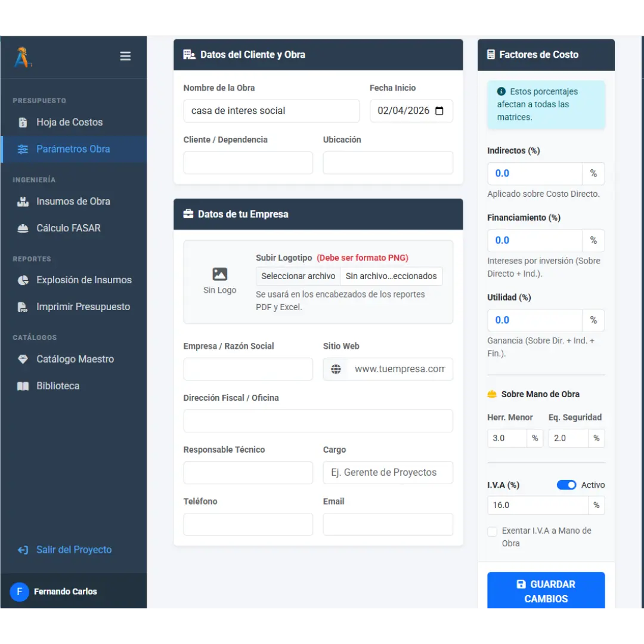Click the globe icon beside Sitio Web
This screenshot has width=644, height=644.
336,369
